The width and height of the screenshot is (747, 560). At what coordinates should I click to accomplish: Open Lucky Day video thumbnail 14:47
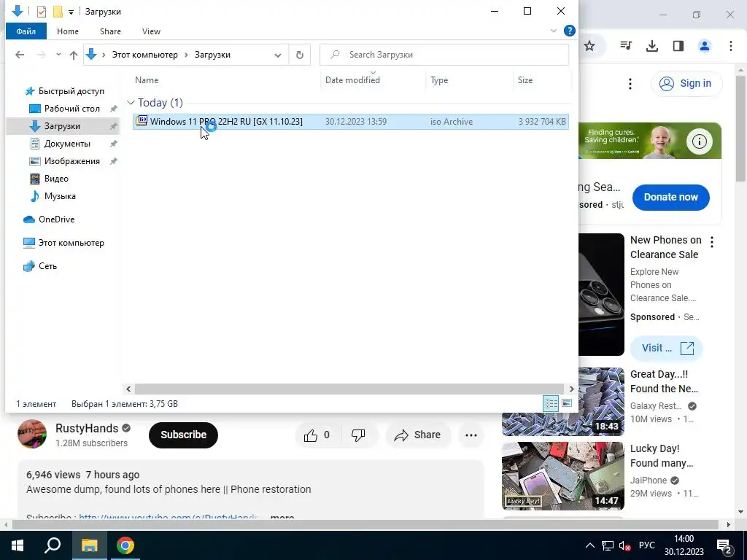pos(562,476)
